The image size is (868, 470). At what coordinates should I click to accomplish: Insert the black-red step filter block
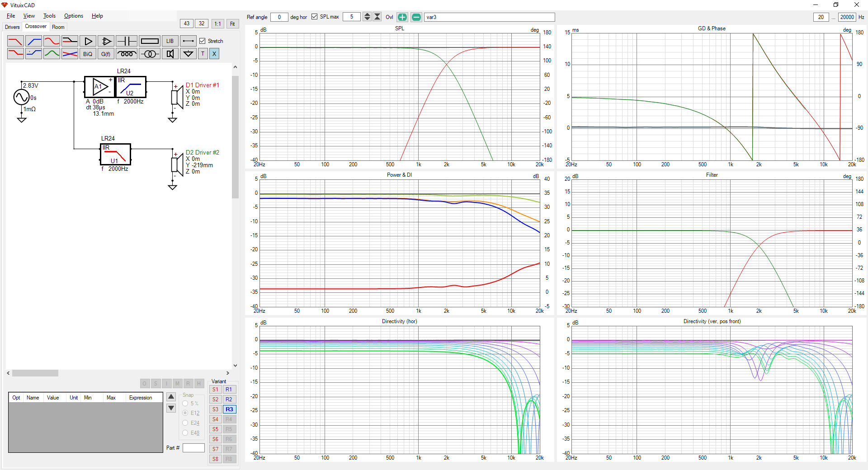tap(70, 41)
